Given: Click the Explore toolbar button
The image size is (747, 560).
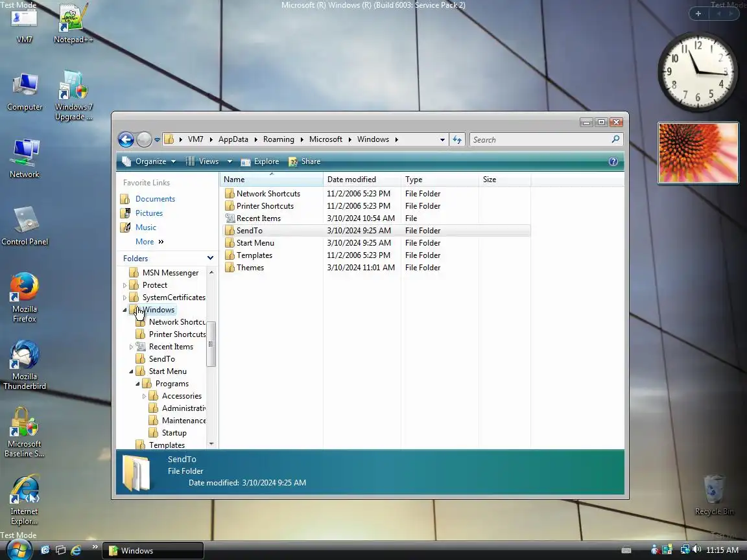Looking at the screenshot, I should point(260,161).
